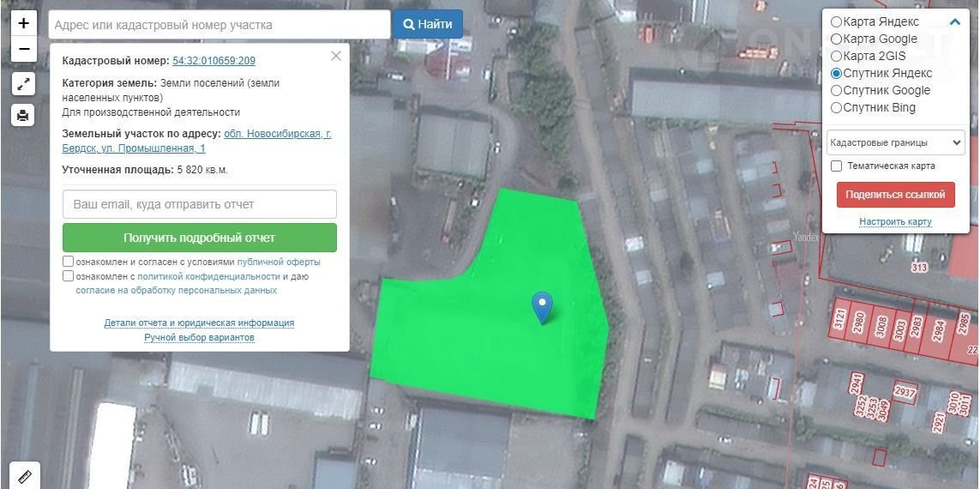Switch to Спутник Google layer
The image size is (980, 489).
[837, 90]
